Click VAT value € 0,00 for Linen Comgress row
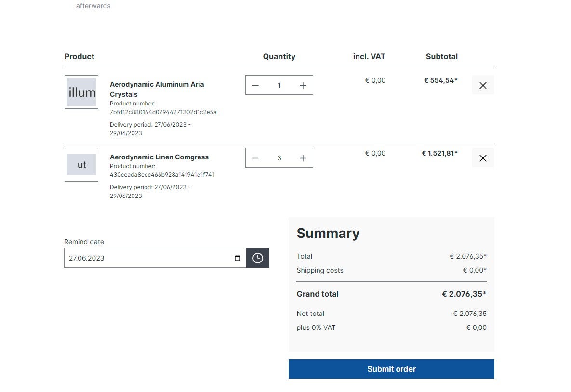Viewport: 571px width, 392px height. tap(375, 153)
